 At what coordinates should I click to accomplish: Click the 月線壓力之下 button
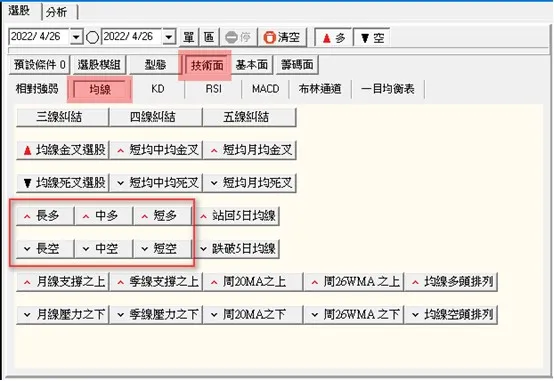pyautogui.click(x=62, y=315)
